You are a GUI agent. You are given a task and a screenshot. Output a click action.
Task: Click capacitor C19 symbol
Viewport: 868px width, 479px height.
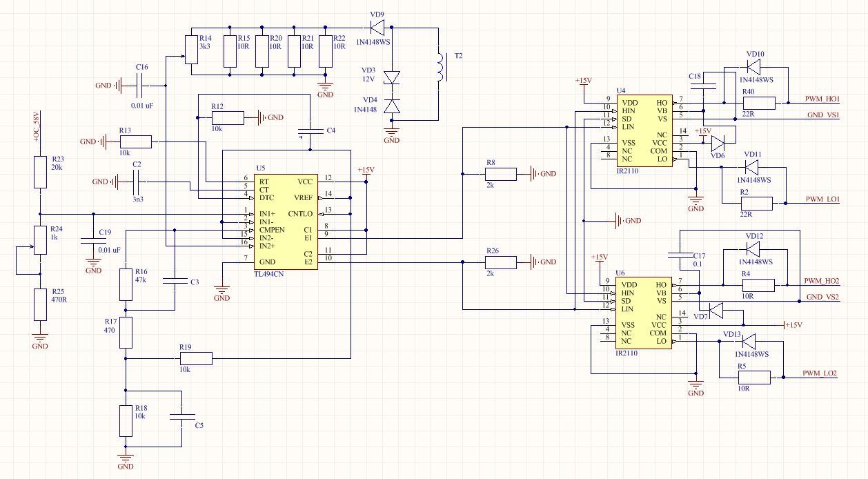click(93, 240)
